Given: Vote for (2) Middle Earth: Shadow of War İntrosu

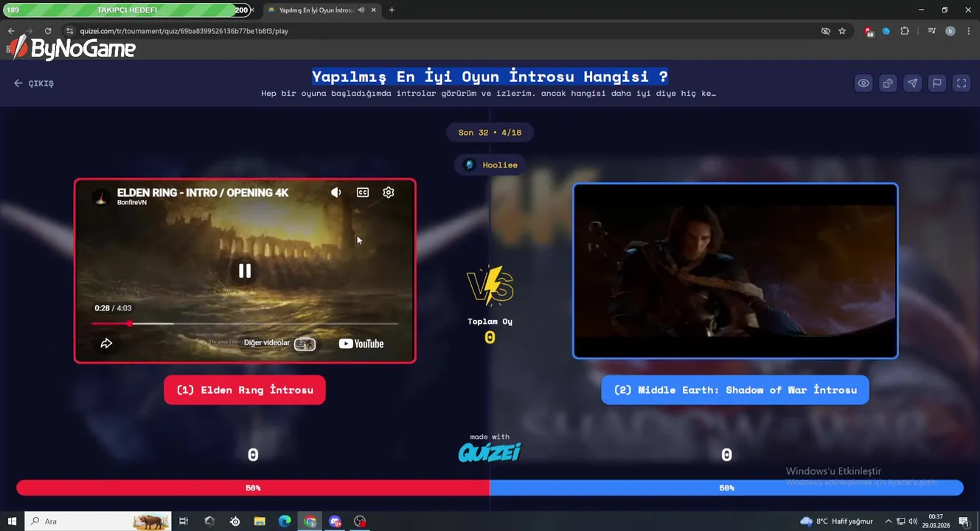Looking at the screenshot, I should pyautogui.click(x=735, y=390).
